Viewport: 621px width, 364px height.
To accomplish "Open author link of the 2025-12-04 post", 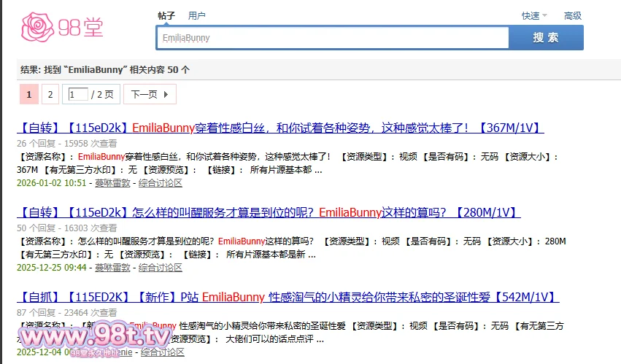I will pos(124,352).
